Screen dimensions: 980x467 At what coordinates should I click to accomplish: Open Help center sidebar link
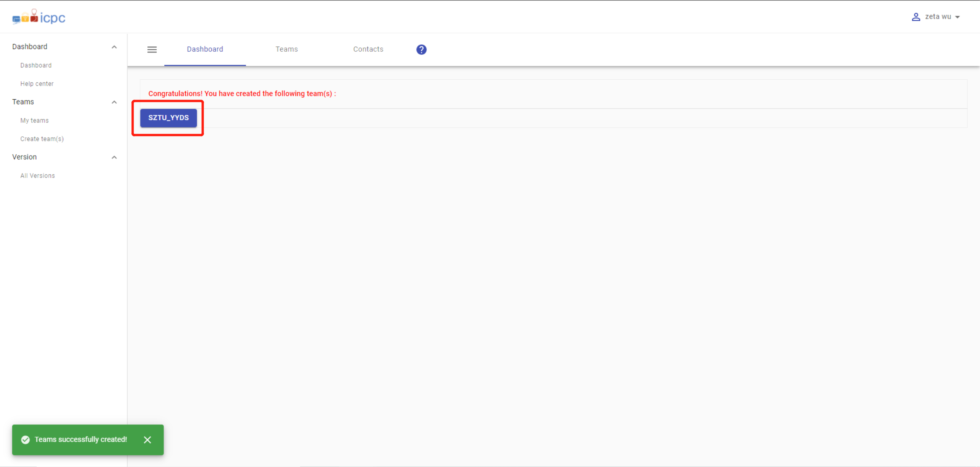[x=37, y=84]
